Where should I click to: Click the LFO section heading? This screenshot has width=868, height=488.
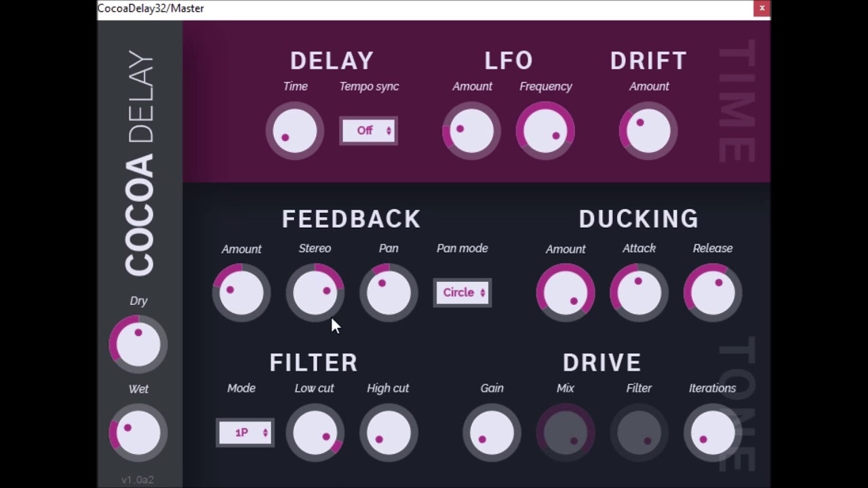click(x=509, y=60)
